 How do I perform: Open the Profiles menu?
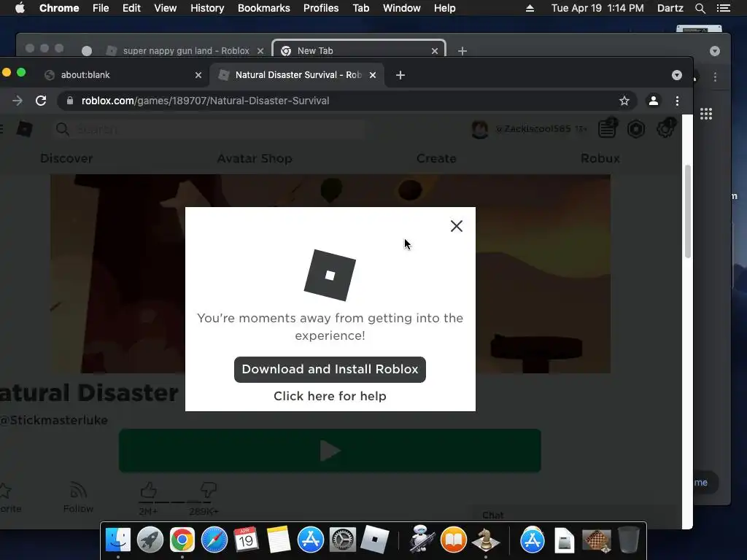(321, 8)
